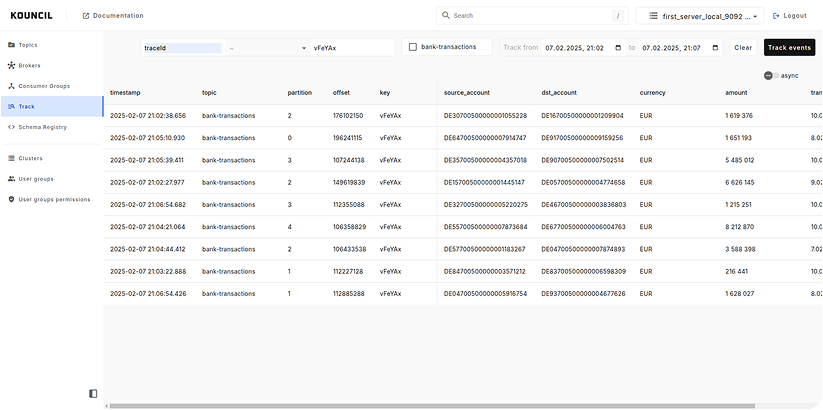
Task: Click the Consumer Groups icon
Action: click(x=12, y=86)
